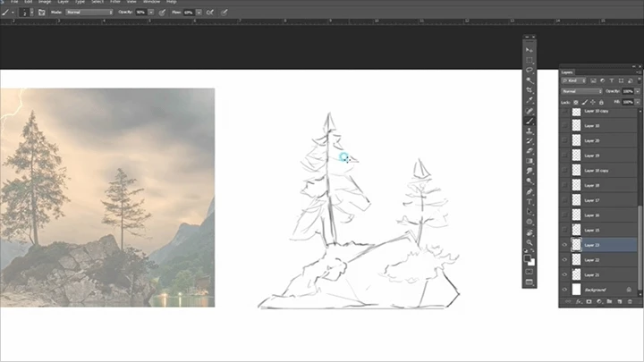Select the Zoom tool

tap(530, 242)
